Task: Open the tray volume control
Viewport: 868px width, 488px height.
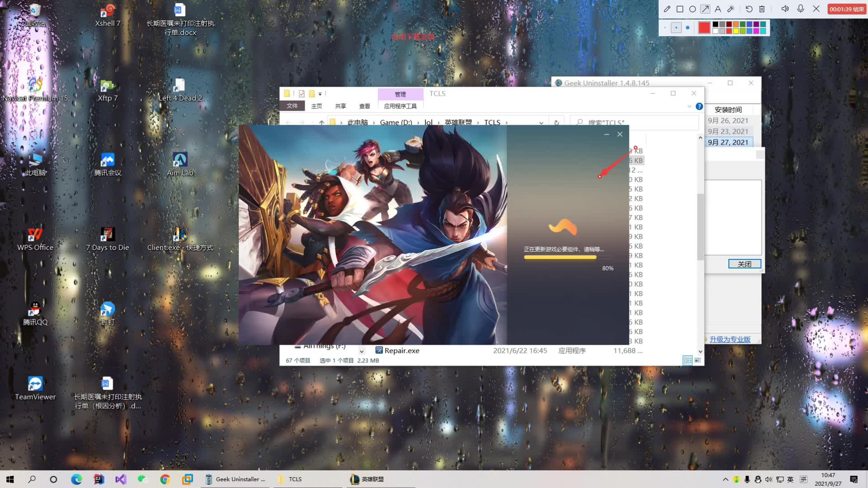Action: click(769, 479)
